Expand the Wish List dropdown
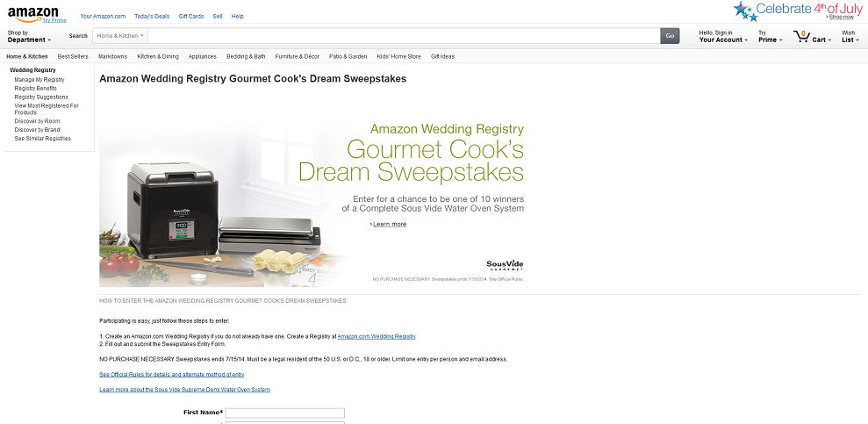The height and width of the screenshot is (424, 868). (850, 37)
